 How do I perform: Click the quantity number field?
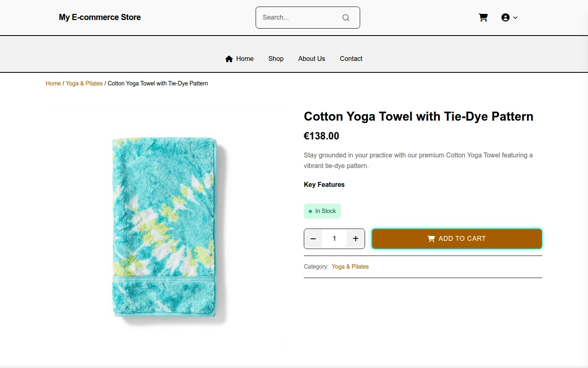(334, 239)
